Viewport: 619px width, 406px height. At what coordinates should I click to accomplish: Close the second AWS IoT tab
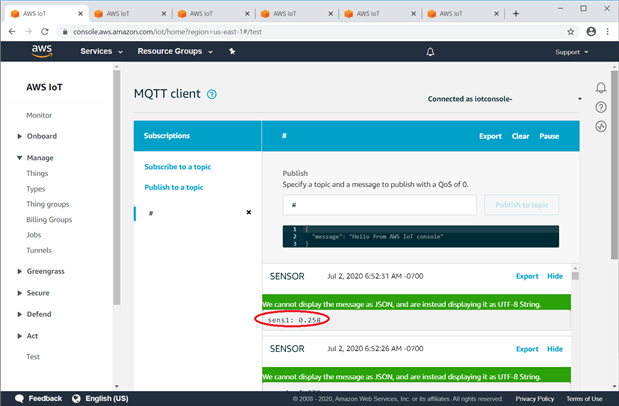(164, 14)
